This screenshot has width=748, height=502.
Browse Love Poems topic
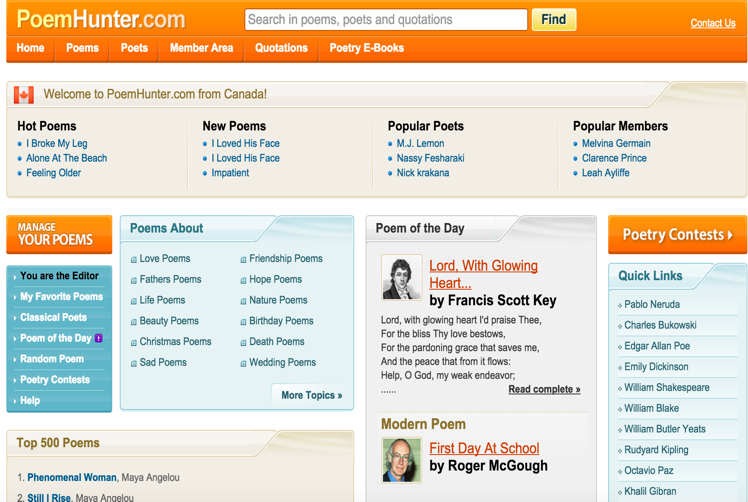[x=165, y=259]
